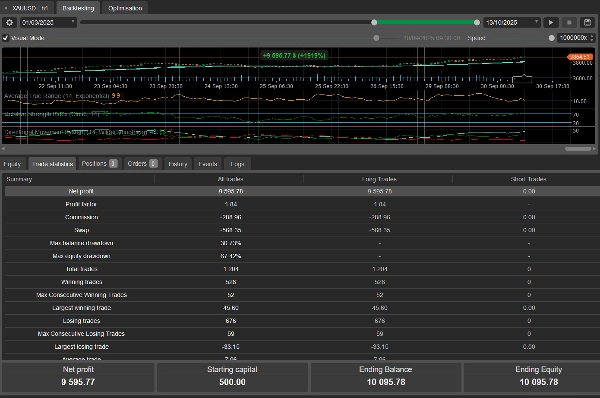Click the visual mode progress slider handle
Viewport: 600px width, 398px height.
tap(377, 38)
